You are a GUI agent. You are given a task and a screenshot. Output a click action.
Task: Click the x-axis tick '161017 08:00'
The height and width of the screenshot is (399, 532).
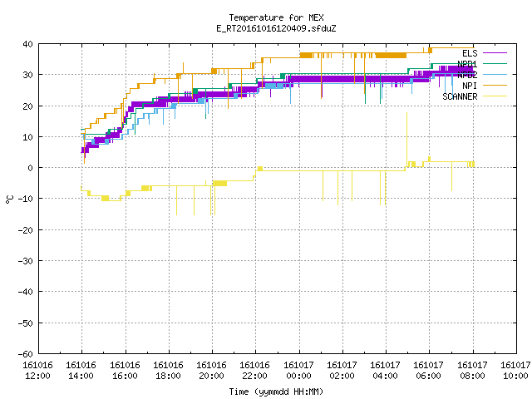[473, 371]
